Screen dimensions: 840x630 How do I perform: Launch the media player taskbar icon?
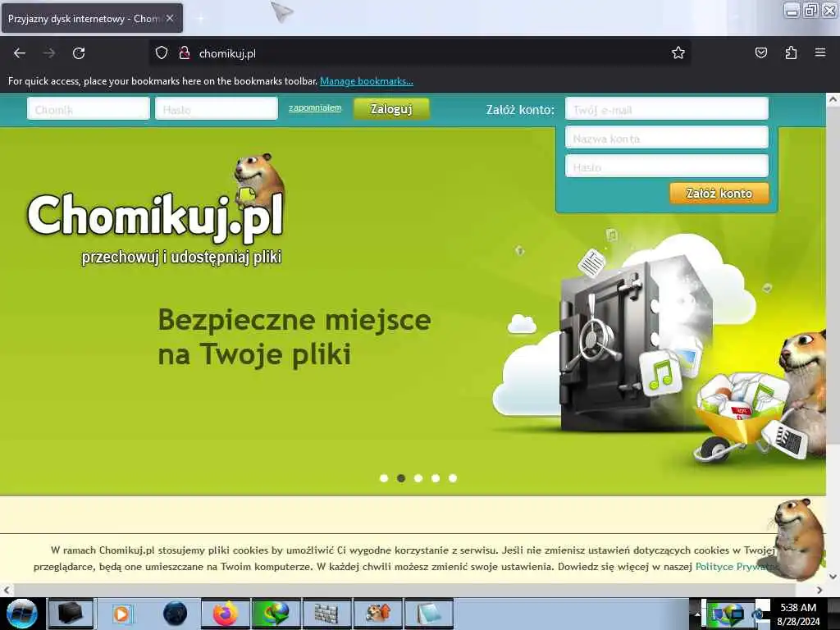[x=121, y=614]
